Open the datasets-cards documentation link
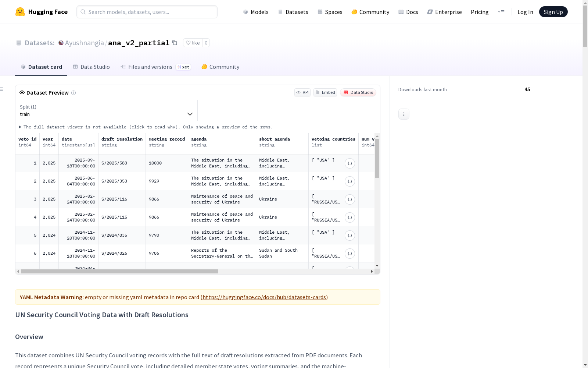This screenshot has width=588, height=368. coord(264,297)
